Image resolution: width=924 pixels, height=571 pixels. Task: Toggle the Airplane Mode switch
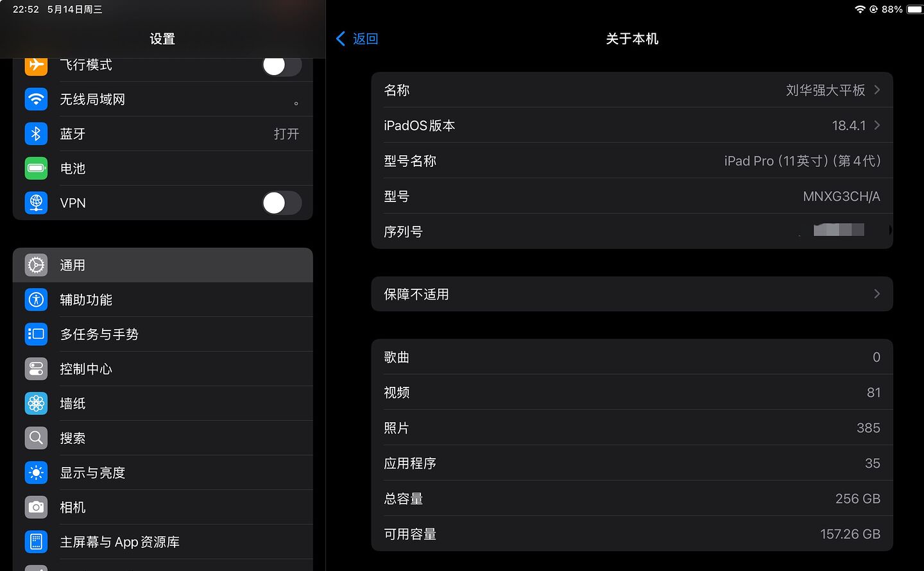pos(282,65)
